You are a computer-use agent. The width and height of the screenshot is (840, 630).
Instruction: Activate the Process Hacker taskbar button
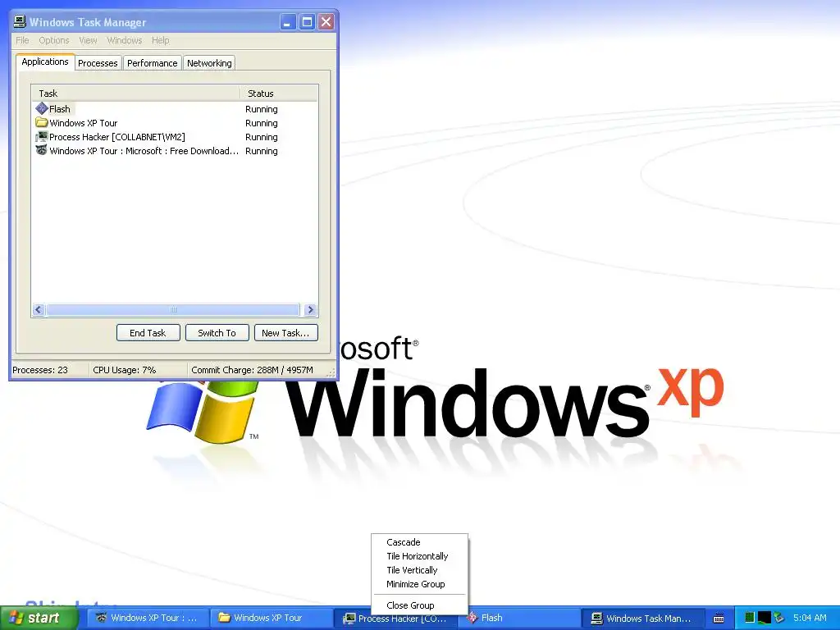pyautogui.click(x=395, y=619)
